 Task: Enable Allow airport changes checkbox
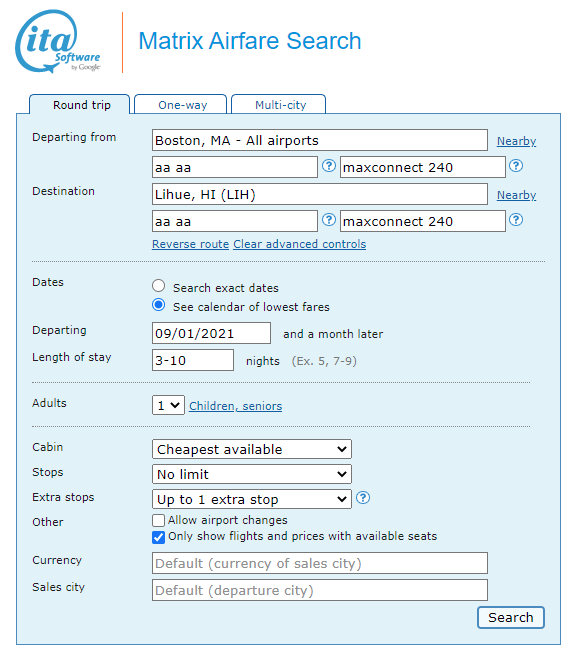[x=158, y=521]
